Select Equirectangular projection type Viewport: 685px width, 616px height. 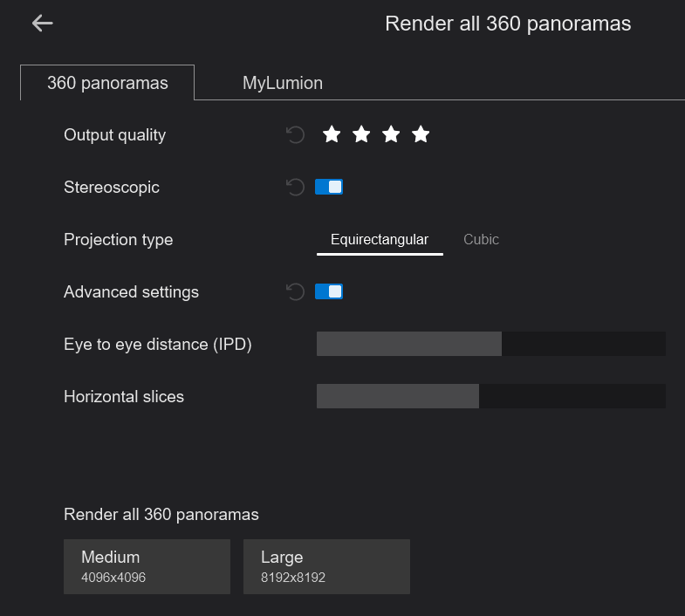[380, 240]
